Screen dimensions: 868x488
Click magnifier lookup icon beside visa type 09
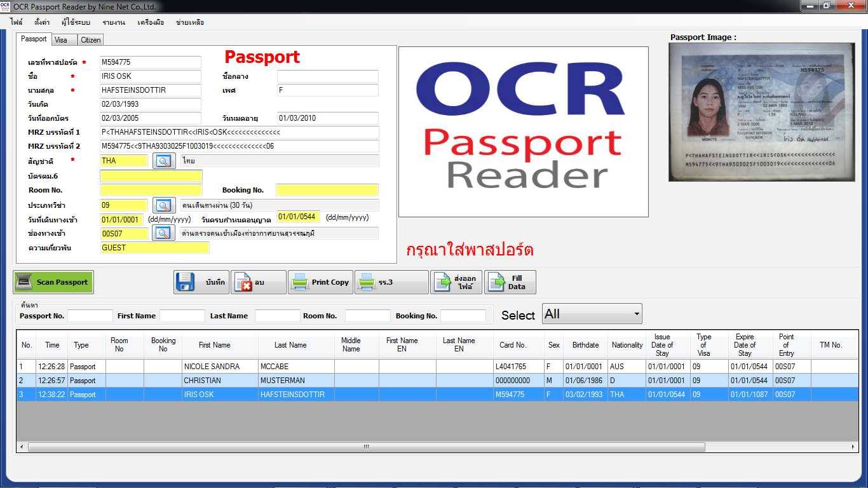click(x=164, y=205)
